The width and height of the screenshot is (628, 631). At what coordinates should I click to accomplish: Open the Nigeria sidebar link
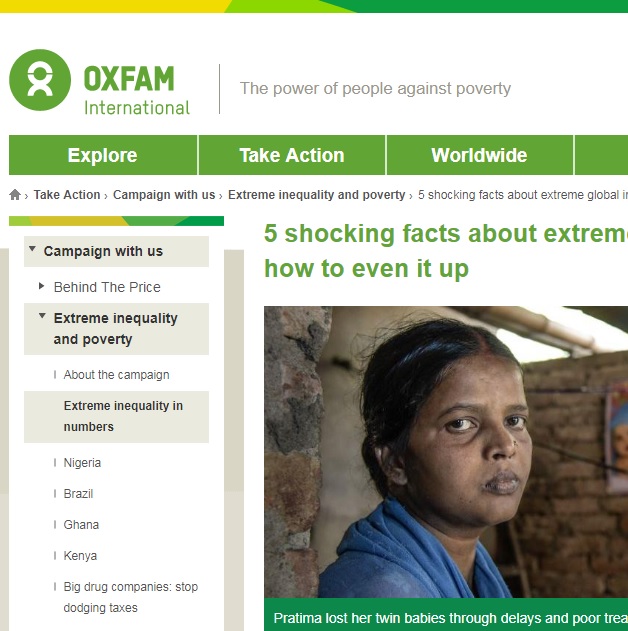click(82, 463)
